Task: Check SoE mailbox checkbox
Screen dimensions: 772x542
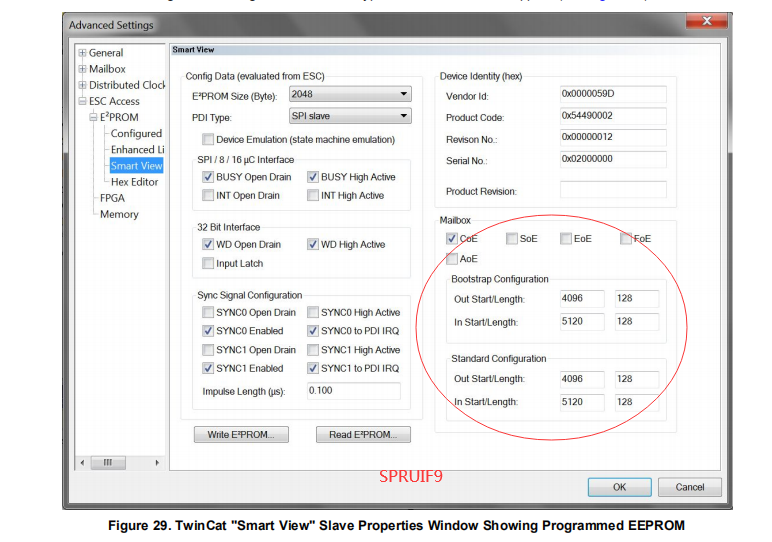Action: coord(512,239)
